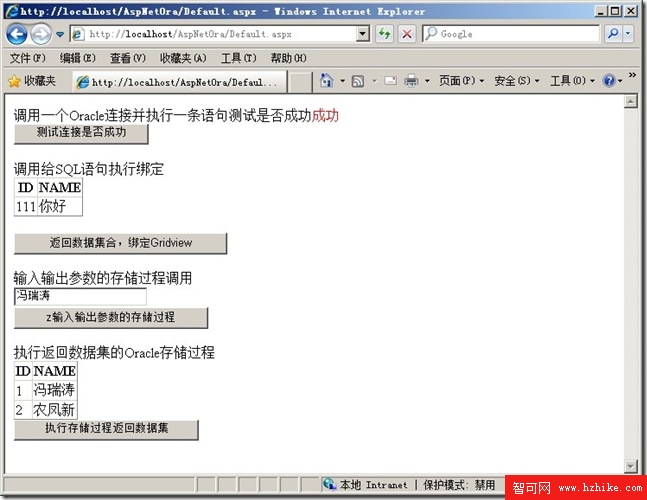Screen dimensions: 647x500
Task: Click the Home page icon
Action: tap(327, 80)
